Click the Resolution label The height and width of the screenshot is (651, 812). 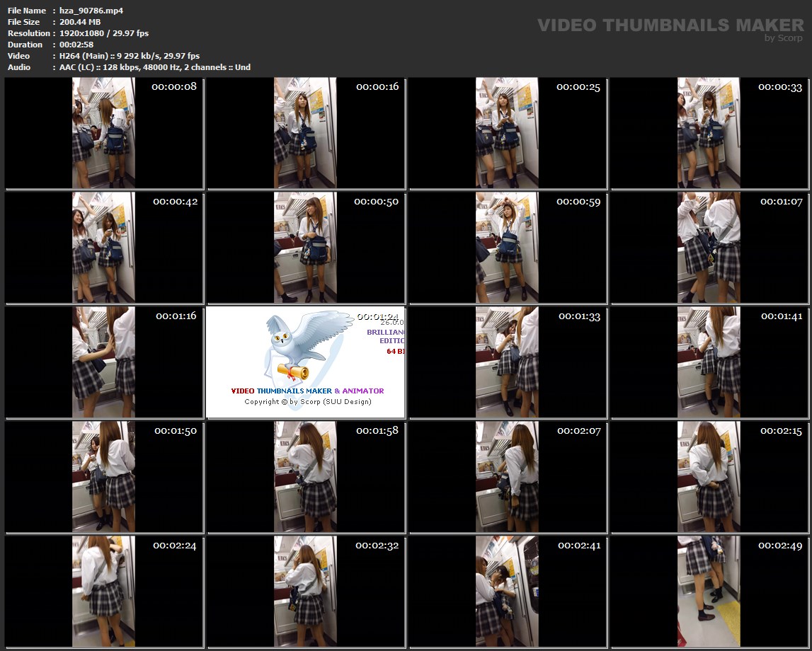point(28,33)
